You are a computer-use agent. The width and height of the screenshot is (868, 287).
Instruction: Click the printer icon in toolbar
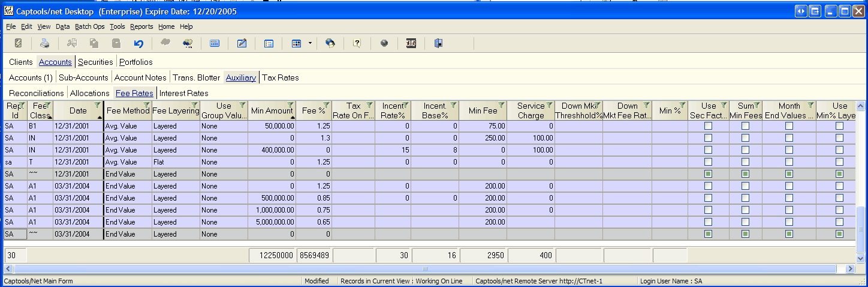pos(44,43)
